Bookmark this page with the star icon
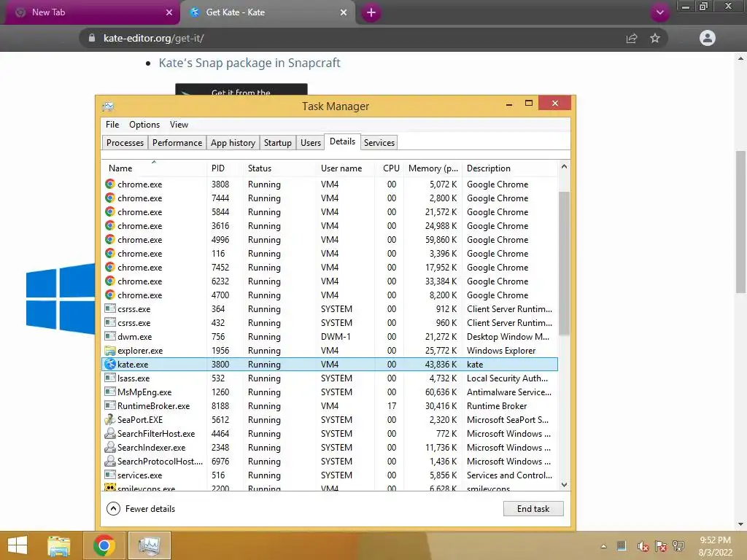Image resolution: width=747 pixels, height=560 pixels. [x=655, y=38]
